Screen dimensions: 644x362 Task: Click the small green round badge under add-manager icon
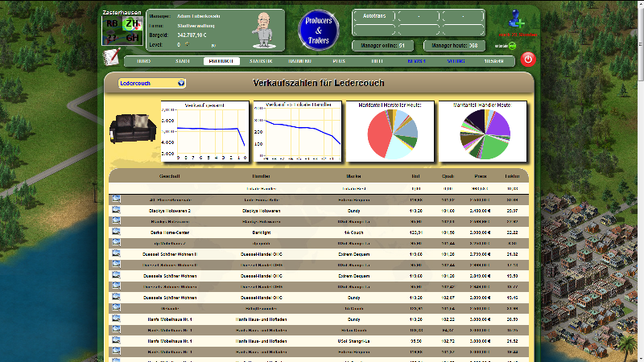512,46
